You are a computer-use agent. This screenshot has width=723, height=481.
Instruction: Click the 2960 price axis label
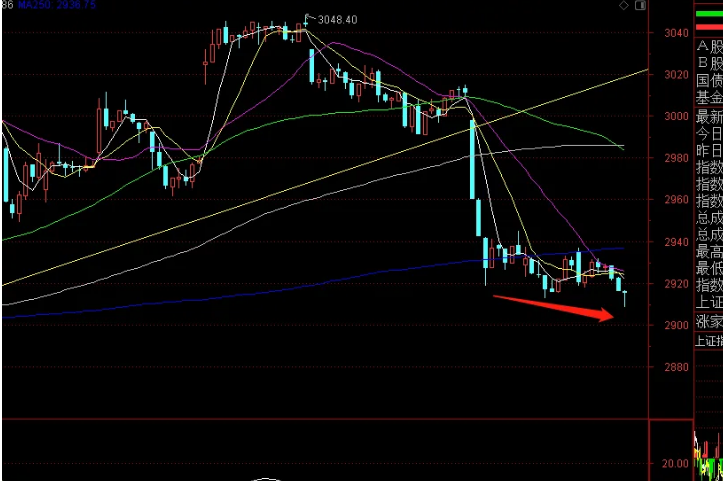(676, 200)
